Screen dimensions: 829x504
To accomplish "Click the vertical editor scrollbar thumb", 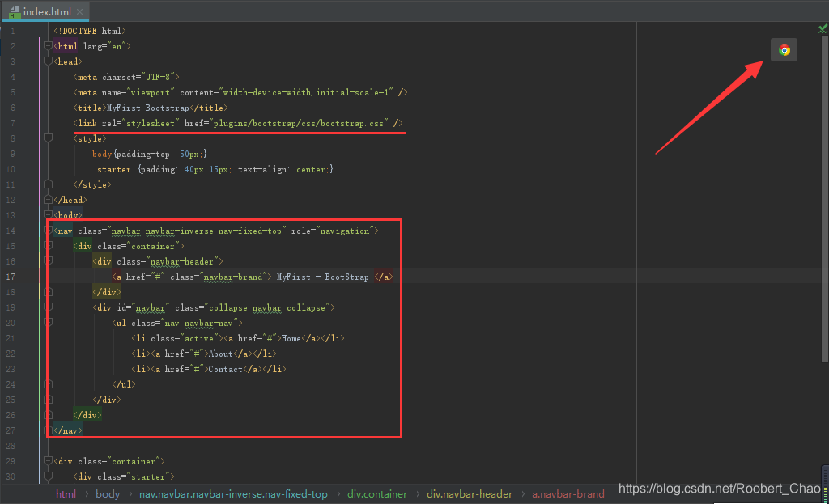I will [x=824, y=200].
